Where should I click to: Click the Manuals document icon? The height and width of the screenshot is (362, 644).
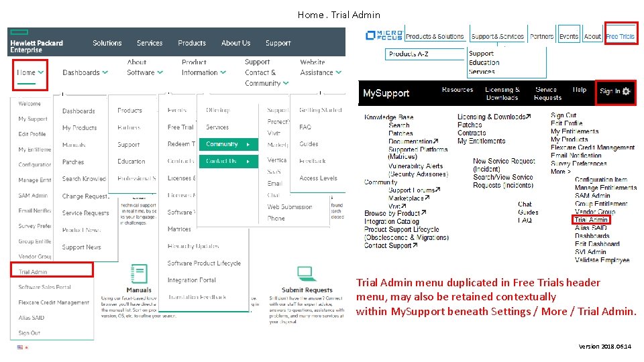(139, 274)
